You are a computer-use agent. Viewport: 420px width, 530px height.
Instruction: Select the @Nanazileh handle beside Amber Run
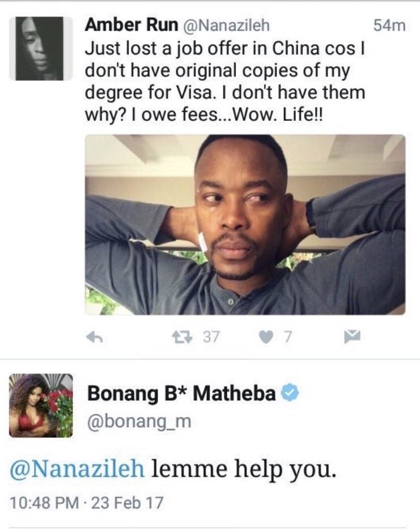pos(226,26)
